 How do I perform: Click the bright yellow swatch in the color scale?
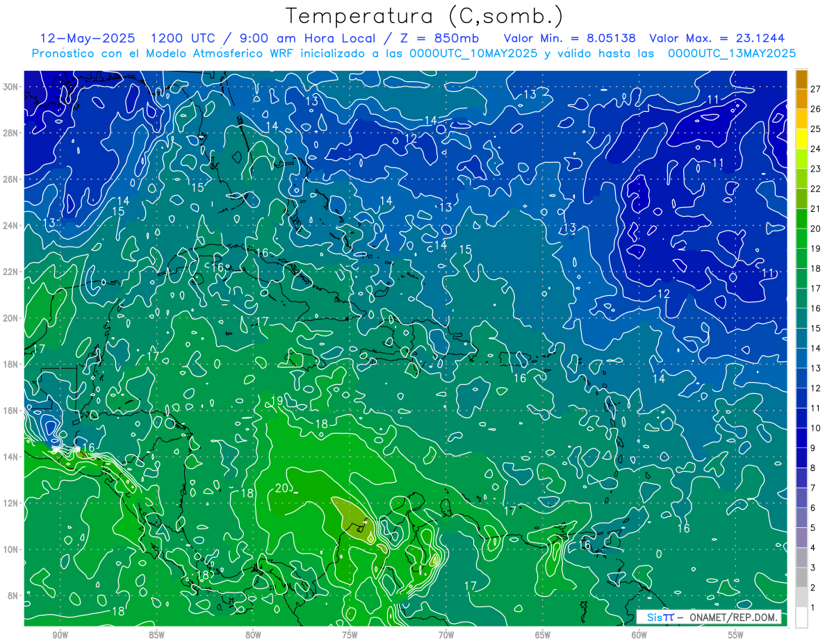801,139
